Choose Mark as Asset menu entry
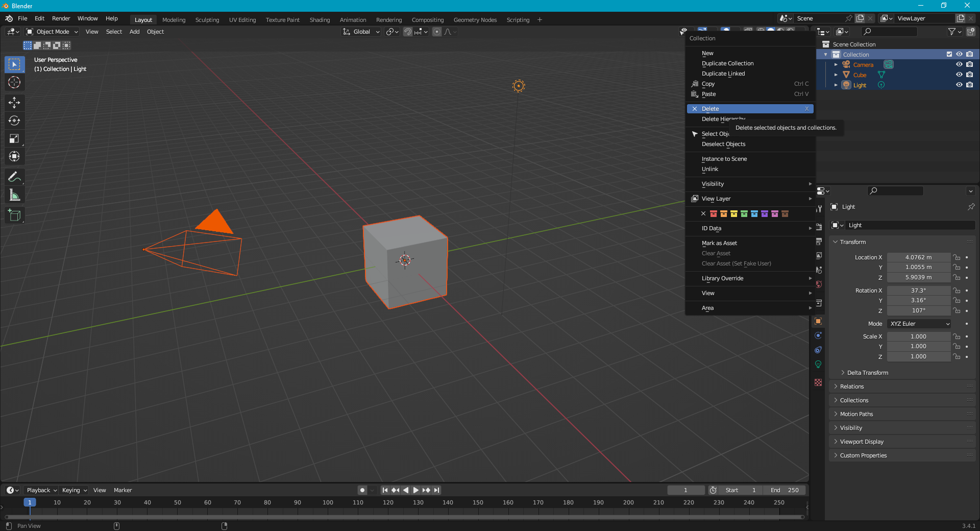This screenshot has height=531, width=980. [750, 243]
